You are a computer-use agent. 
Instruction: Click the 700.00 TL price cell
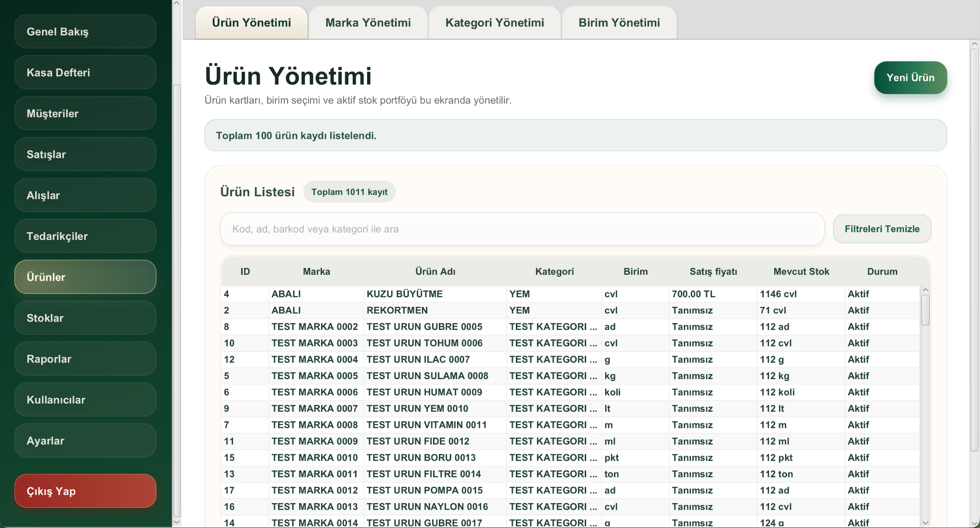pos(713,294)
